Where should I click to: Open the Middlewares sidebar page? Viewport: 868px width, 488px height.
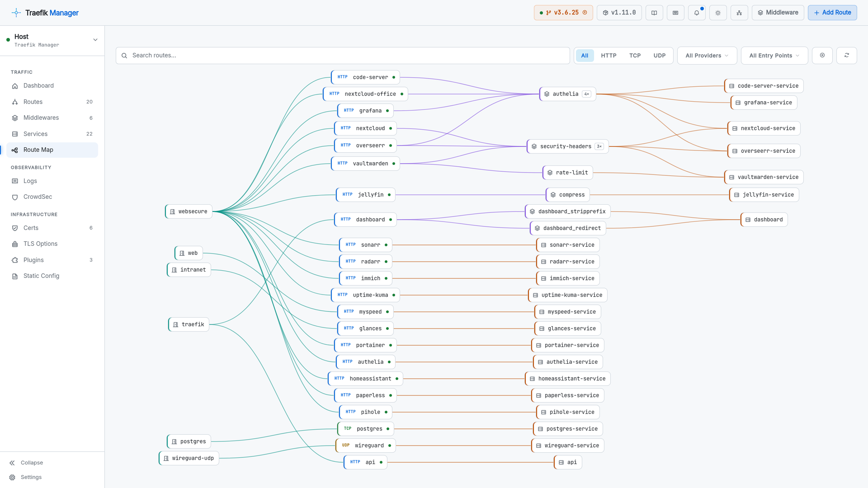coord(52,118)
